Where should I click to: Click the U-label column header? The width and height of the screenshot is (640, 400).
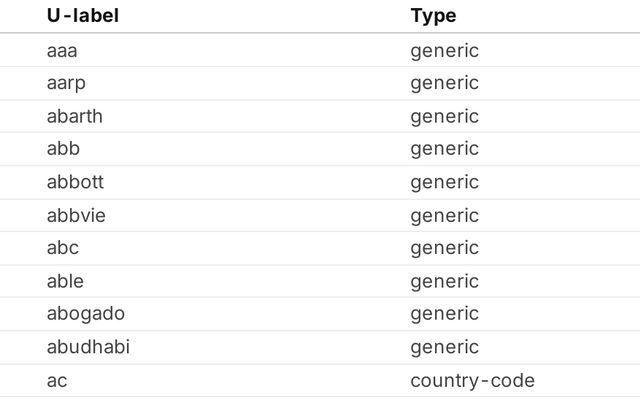[x=82, y=16]
